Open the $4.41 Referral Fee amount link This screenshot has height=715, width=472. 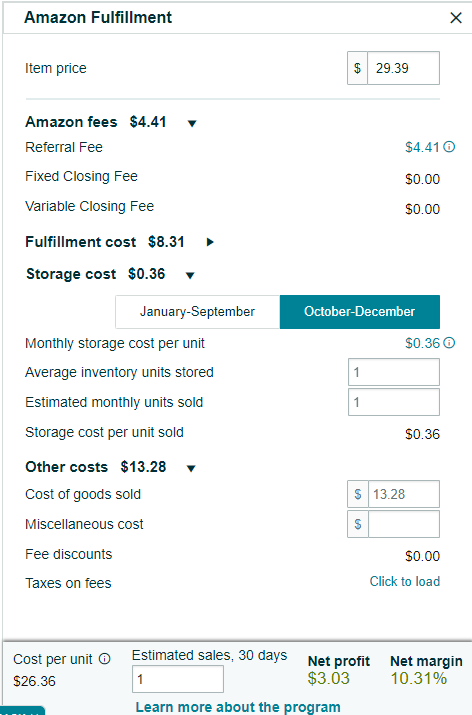[422, 147]
